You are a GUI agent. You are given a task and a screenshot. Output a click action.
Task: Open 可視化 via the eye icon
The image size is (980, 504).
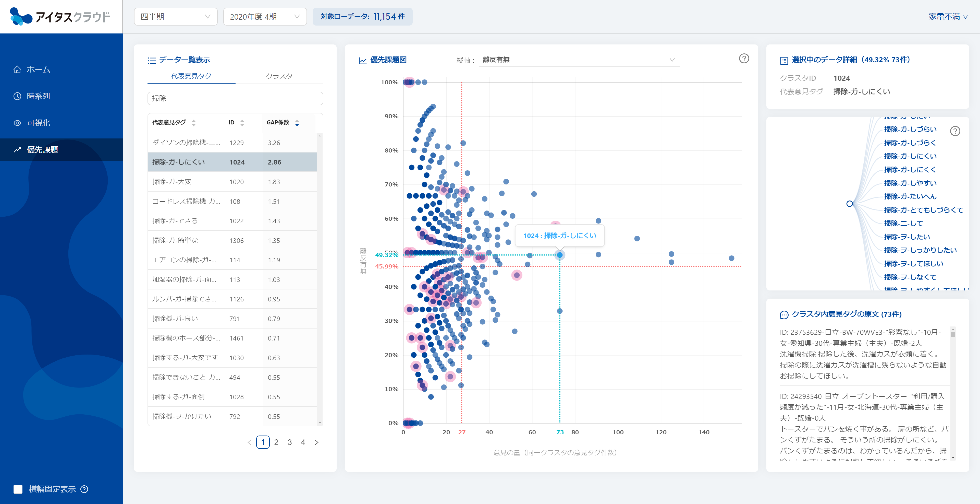click(x=17, y=123)
